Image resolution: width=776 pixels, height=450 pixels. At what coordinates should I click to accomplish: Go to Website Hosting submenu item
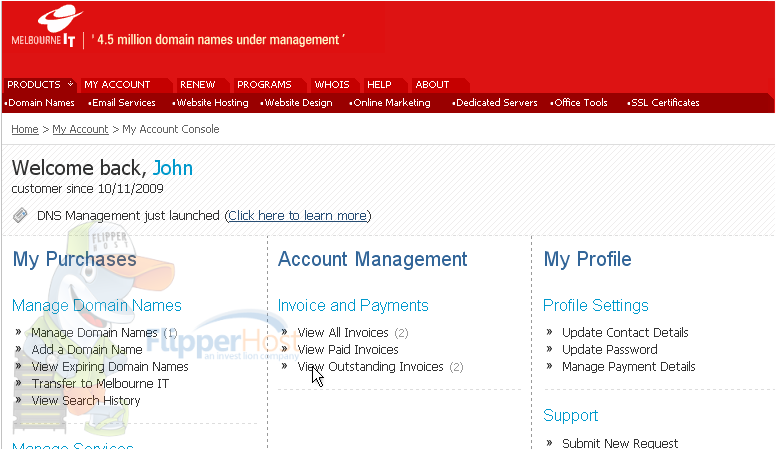(x=212, y=102)
